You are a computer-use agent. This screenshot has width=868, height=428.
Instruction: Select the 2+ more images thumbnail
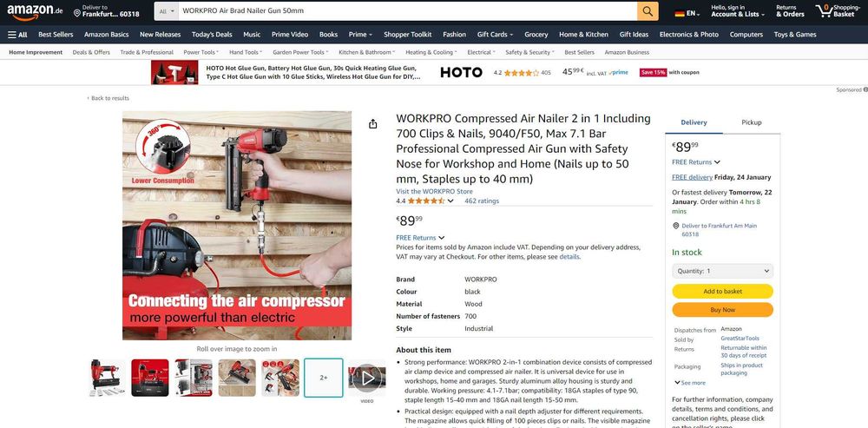click(x=323, y=378)
